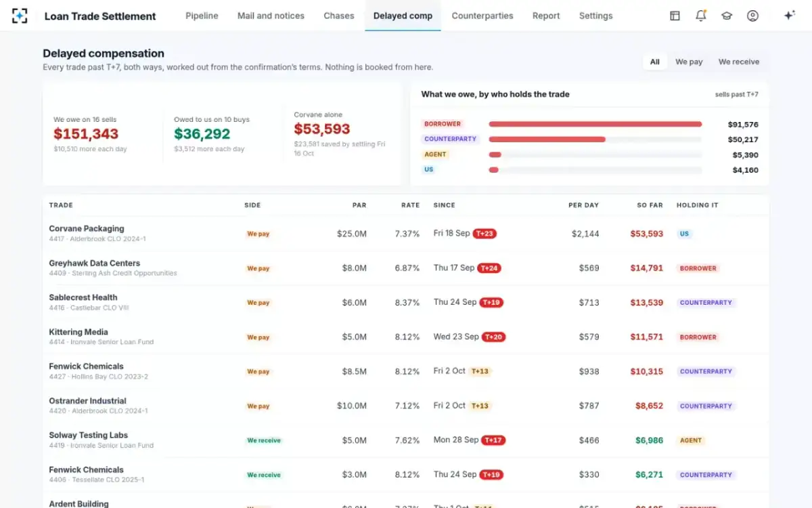Click the We receive badge on Solway Testing Labs
Screen dimensions: 812x508
click(x=264, y=440)
